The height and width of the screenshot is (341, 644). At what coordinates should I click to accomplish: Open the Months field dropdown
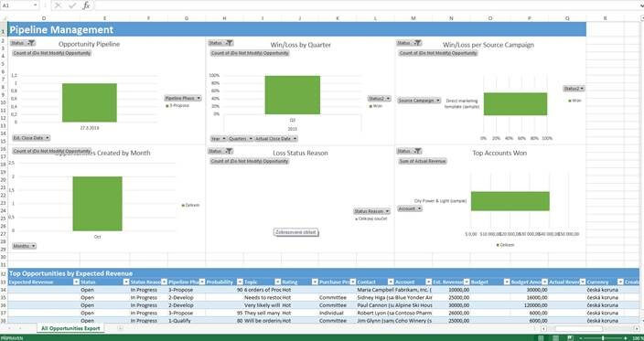(24, 246)
